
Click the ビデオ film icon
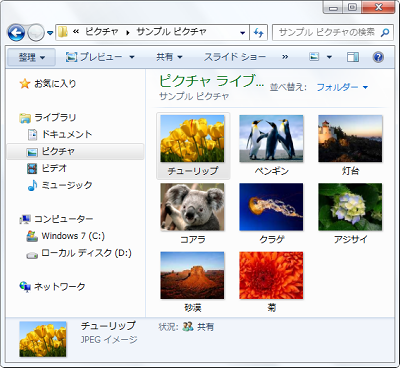tap(32, 169)
